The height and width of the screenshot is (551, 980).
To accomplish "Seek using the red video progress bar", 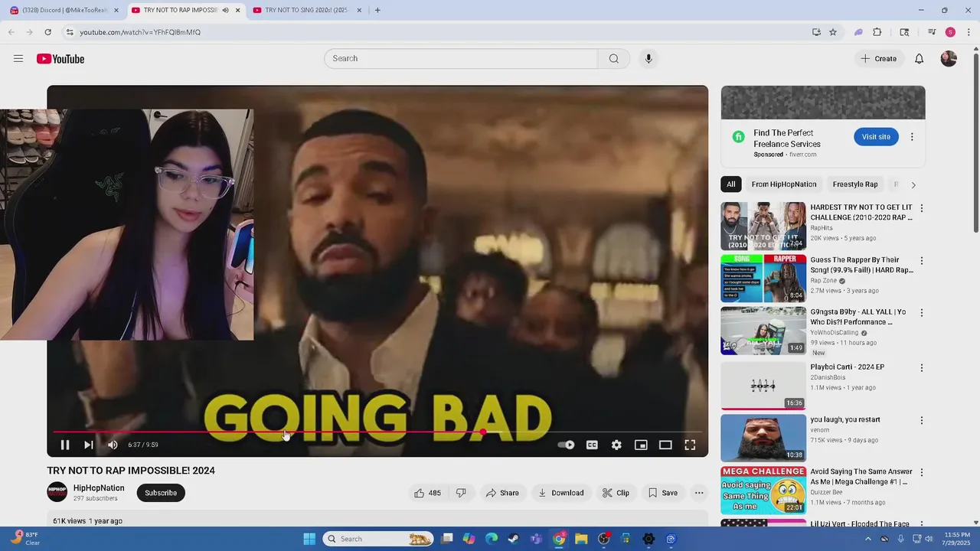I will 377,432.
